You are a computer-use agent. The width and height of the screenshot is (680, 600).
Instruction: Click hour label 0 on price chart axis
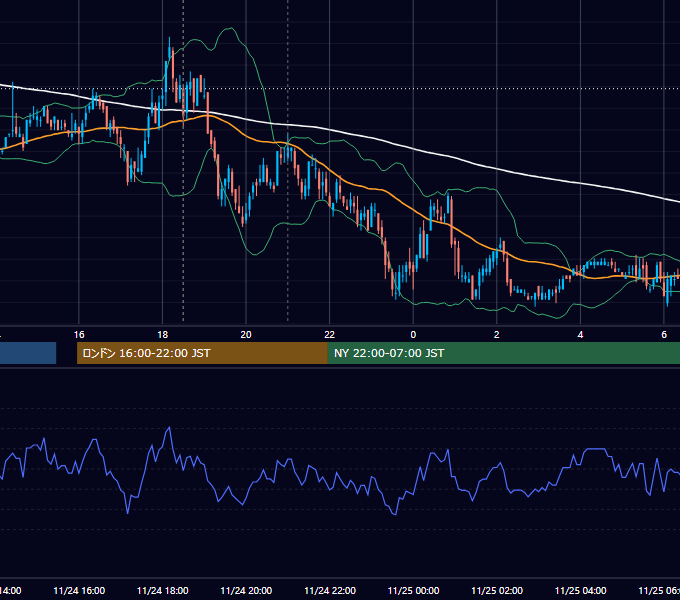(413, 335)
